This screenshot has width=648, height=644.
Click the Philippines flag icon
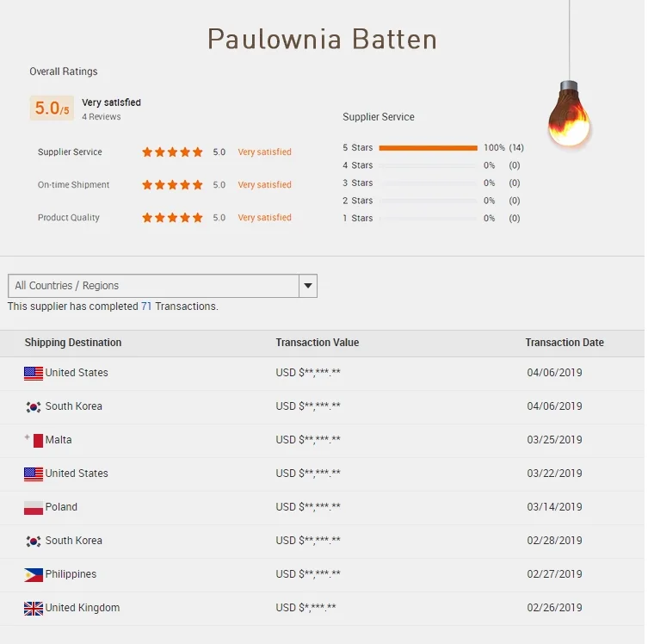[x=34, y=574]
